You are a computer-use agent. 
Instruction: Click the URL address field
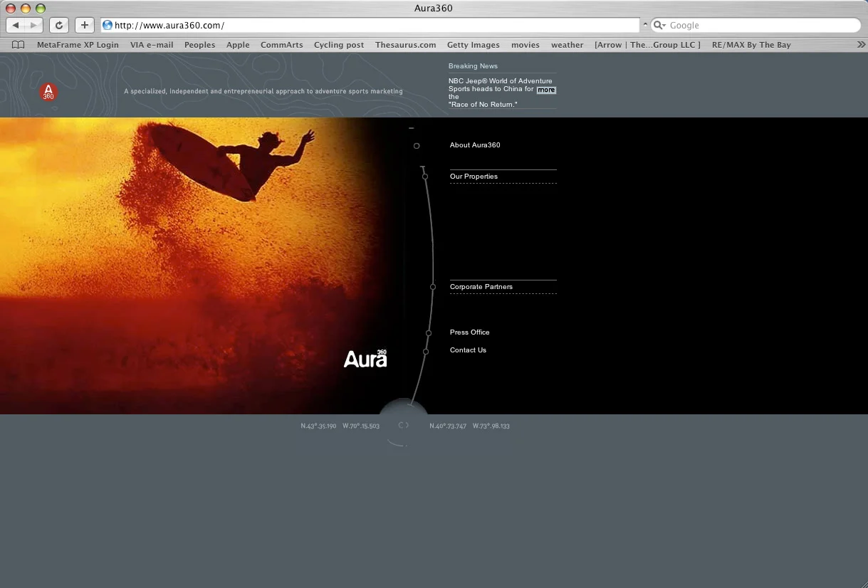tap(370, 25)
